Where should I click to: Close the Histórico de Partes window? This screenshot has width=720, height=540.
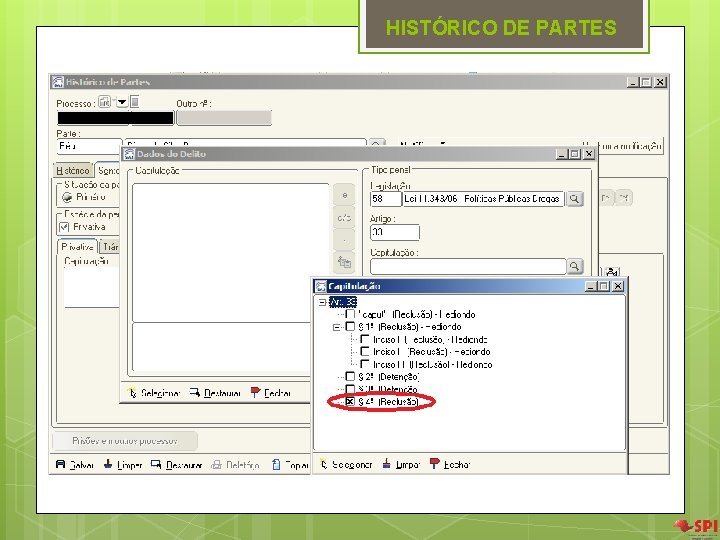click(660, 82)
